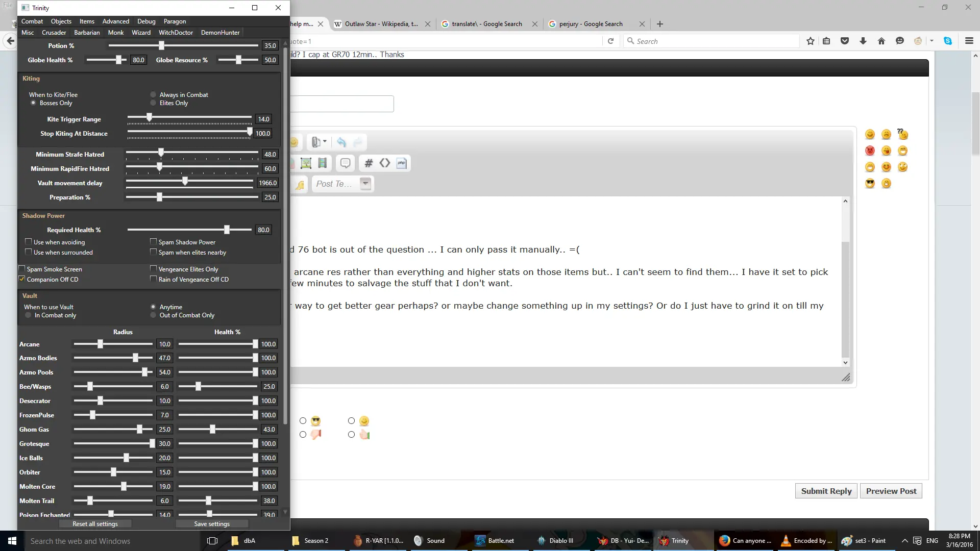Open the DemonHunter tab in Trinity
This screenshot has width=980, height=551.
click(x=220, y=32)
